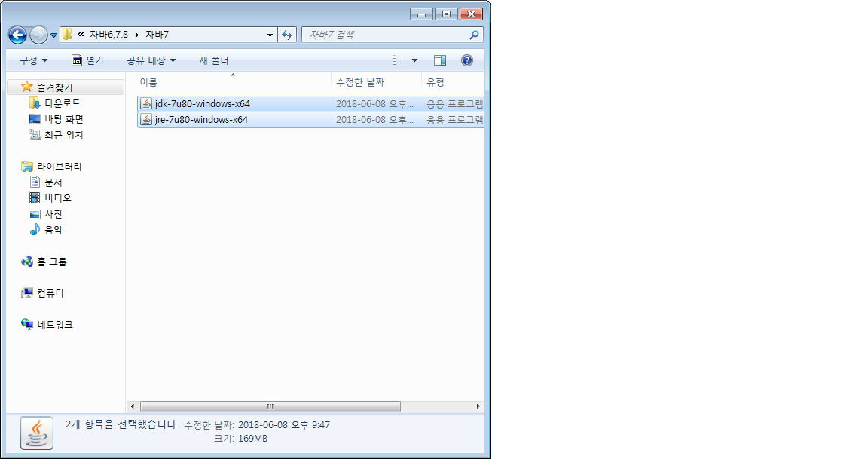The height and width of the screenshot is (459, 868).
Task: Click the 바탕 화면 desktop icon
Action: click(35, 119)
